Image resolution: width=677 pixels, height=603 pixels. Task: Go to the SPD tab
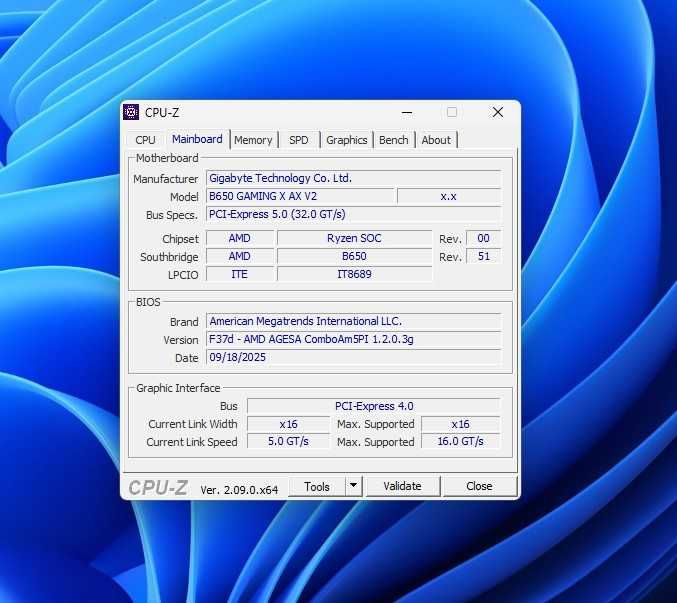298,140
